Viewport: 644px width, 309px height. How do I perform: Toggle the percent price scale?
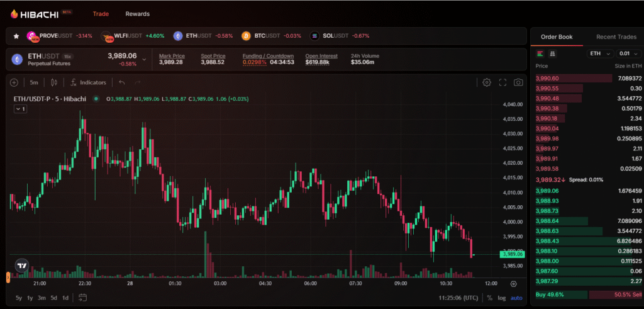click(x=489, y=298)
